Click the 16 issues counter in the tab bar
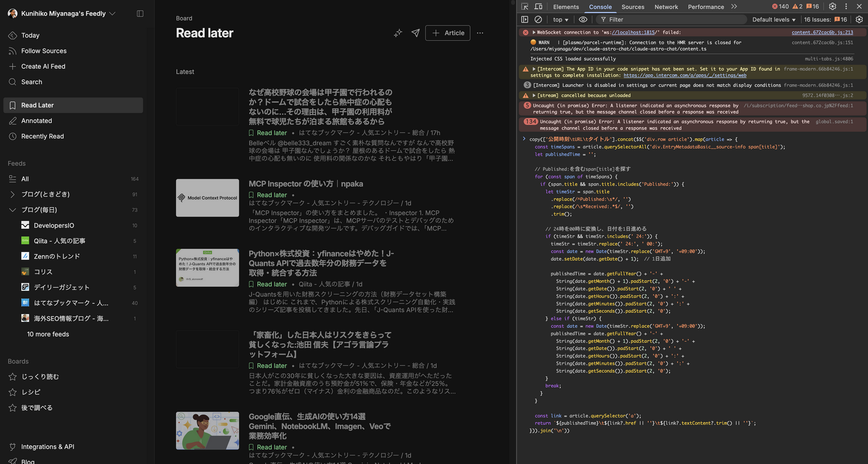 813,7
